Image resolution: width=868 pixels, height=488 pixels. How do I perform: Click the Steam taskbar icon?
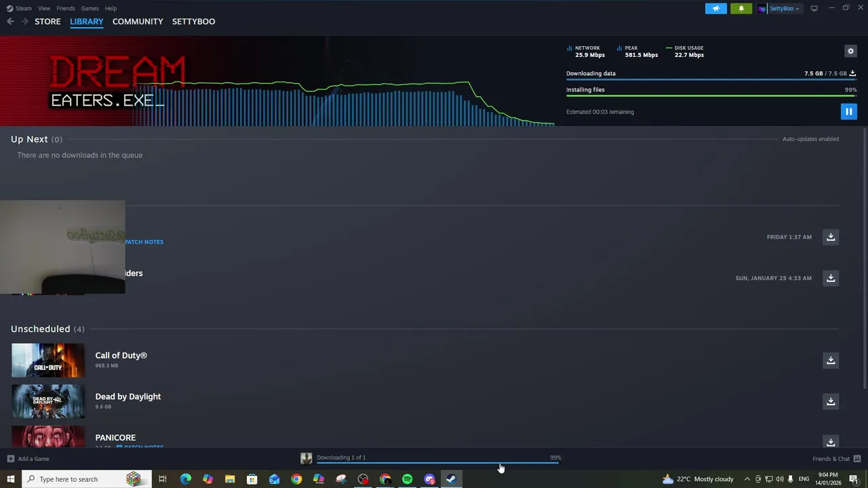pos(452,479)
